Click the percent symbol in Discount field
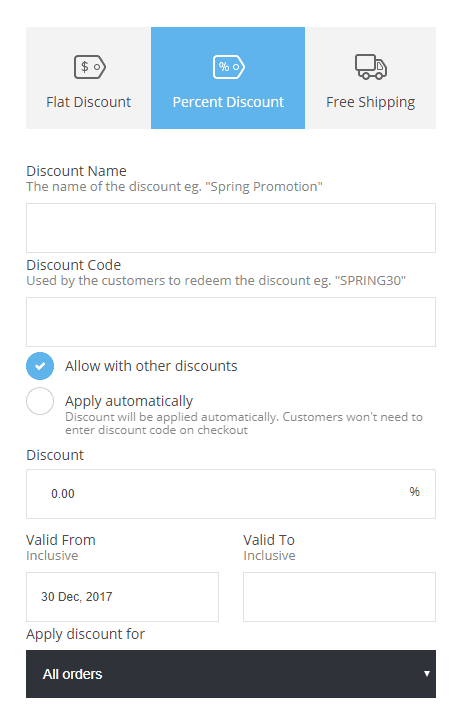Viewport: 462px width, 723px height. (415, 492)
